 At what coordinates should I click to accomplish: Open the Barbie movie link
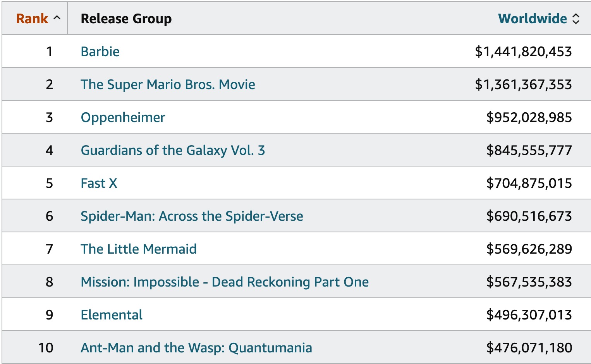click(100, 52)
